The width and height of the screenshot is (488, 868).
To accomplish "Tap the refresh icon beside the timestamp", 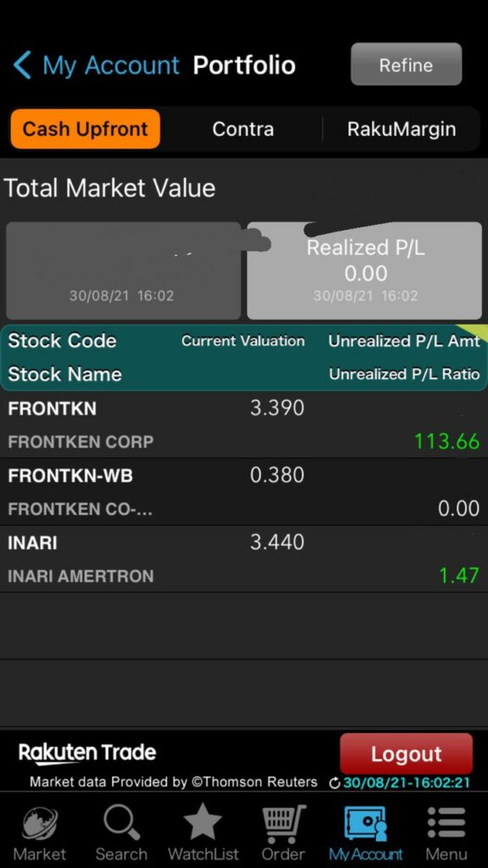I will (x=334, y=782).
